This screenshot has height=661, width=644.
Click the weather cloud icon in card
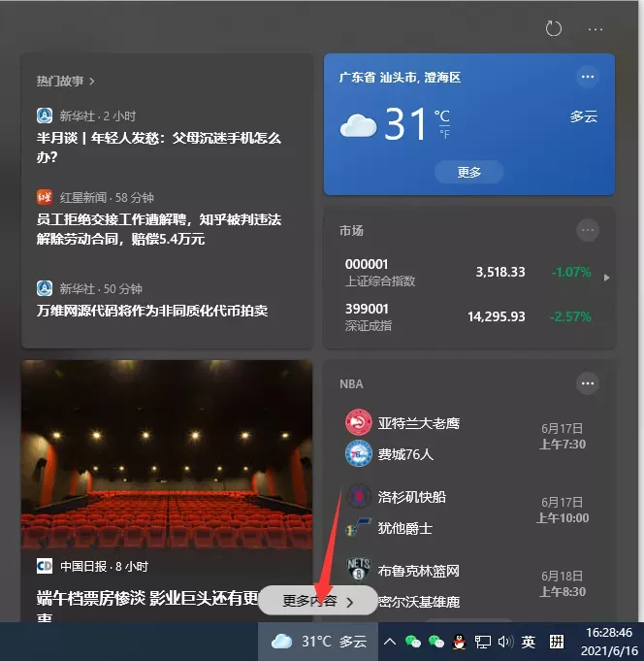pos(359,125)
